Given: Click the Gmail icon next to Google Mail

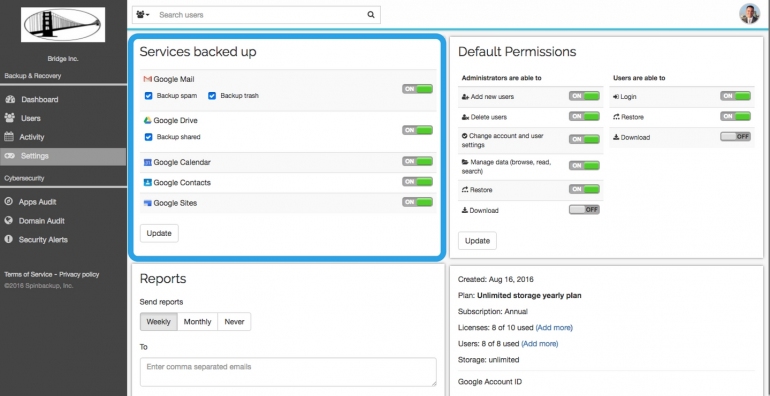Looking at the screenshot, I should [x=147, y=79].
